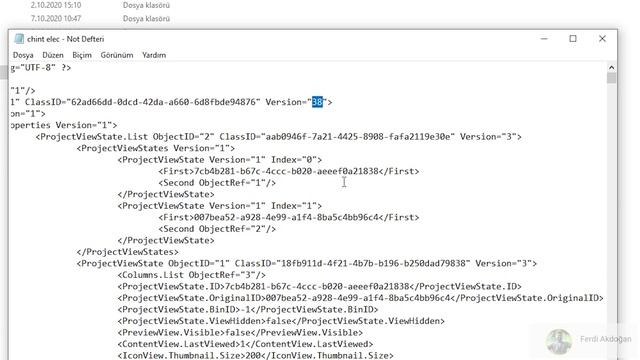This screenshot has height=360, width=640.
Task: Click ProjectViewState Version="1" Index="0" line
Action: point(220,160)
